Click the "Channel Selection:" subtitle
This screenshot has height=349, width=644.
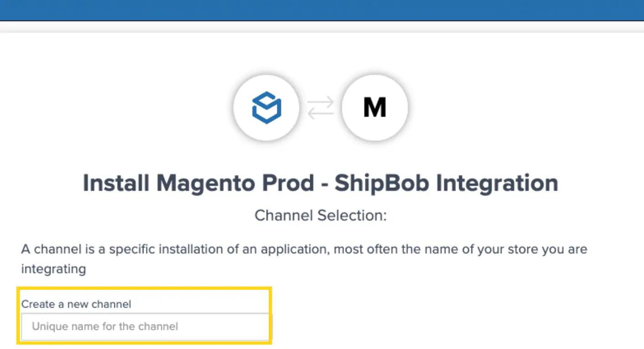click(x=320, y=215)
